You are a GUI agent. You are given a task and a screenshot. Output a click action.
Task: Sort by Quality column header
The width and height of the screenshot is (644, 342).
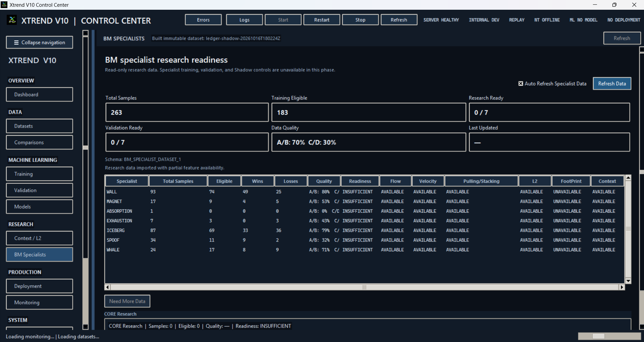point(324,181)
